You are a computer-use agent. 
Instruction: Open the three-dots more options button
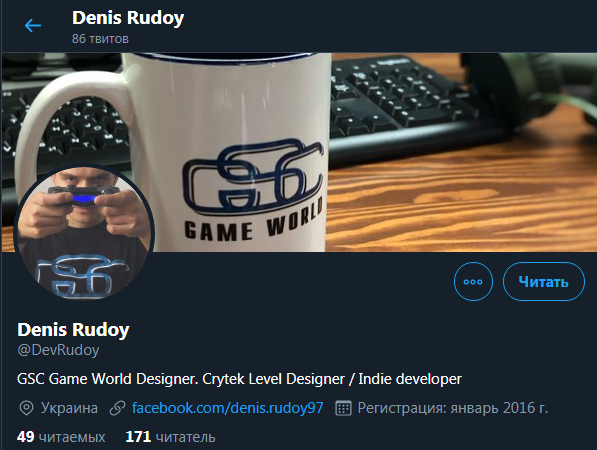[x=473, y=282]
